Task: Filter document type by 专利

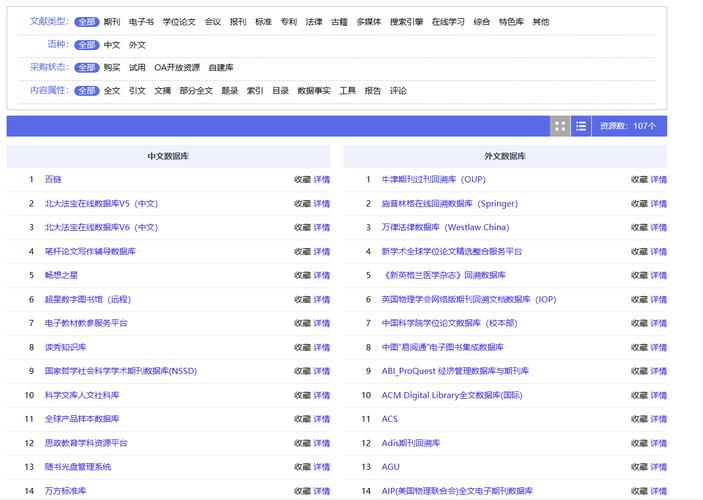Action: (x=288, y=22)
